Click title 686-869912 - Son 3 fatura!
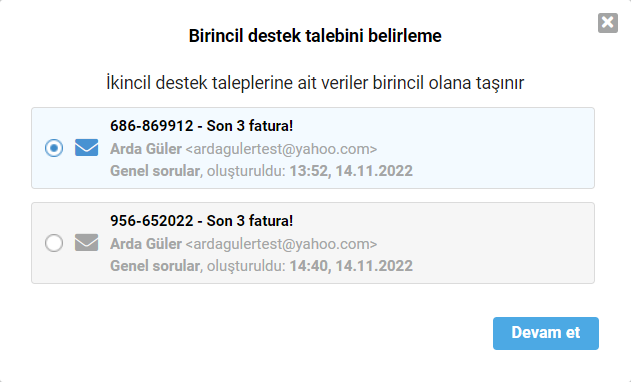 click(202, 126)
